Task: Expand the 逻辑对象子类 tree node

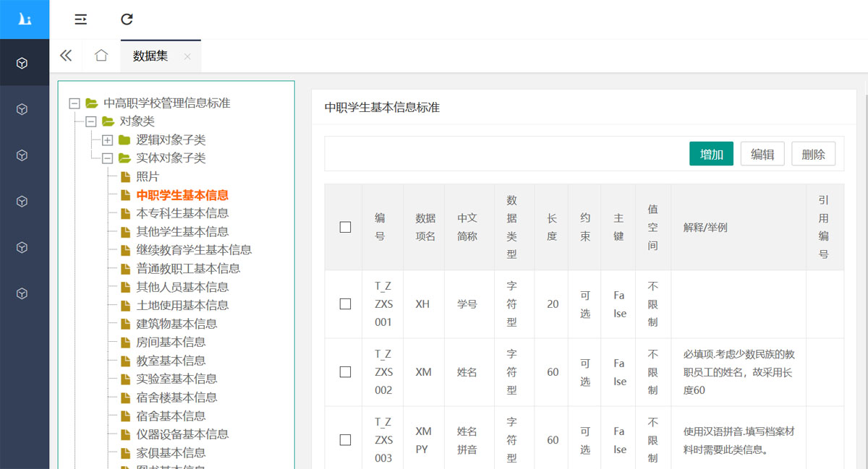Action: point(107,139)
